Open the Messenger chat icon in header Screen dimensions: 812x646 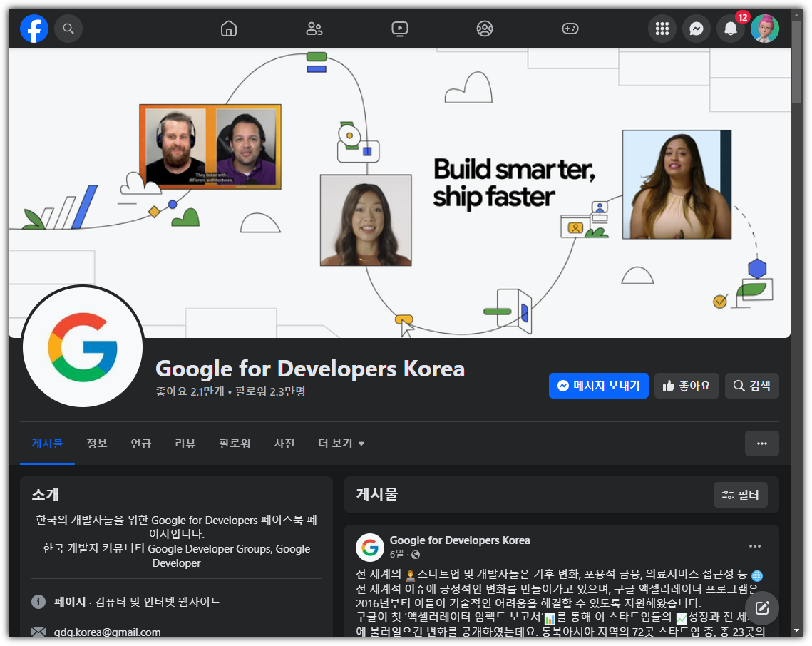point(697,29)
